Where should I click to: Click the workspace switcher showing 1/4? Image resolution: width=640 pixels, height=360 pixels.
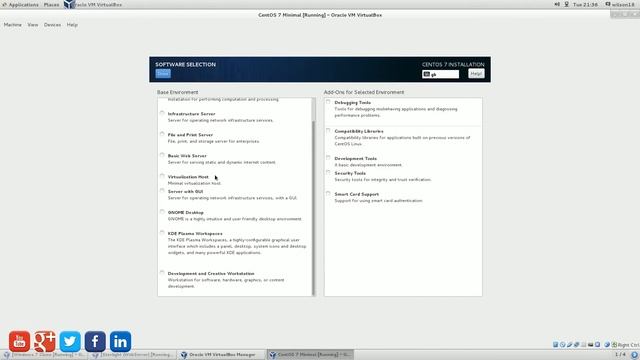620,355
